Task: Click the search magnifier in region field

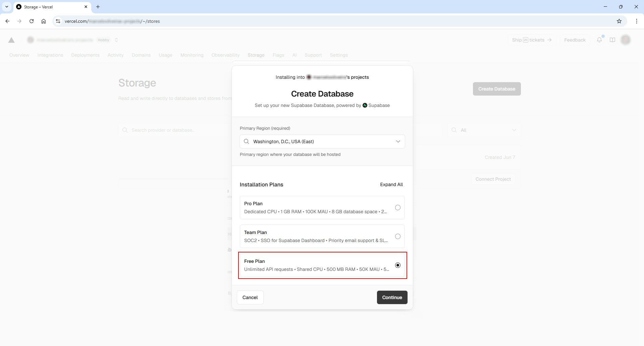Action: point(246,141)
